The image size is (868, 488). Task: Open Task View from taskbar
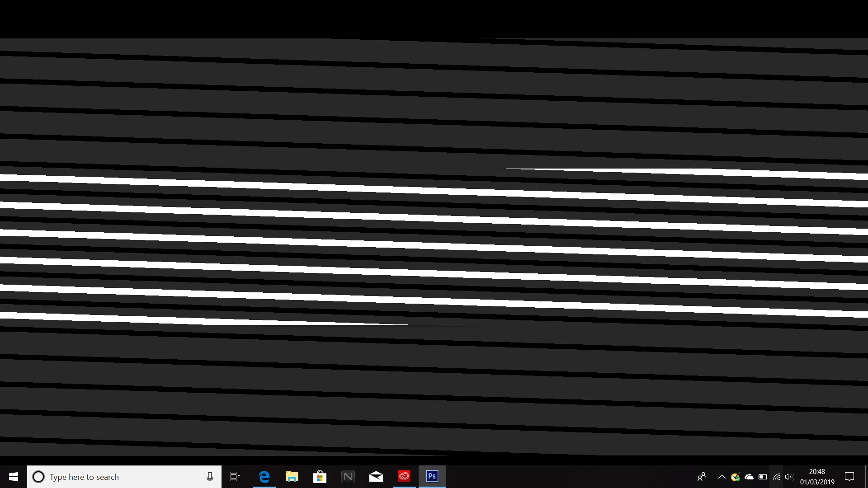tap(235, 477)
